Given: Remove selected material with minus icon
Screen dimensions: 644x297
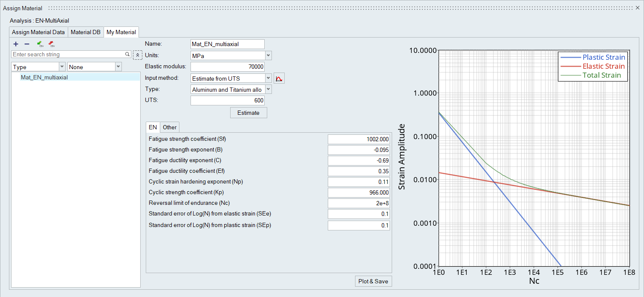Looking at the screenshot, I should (27, 44).
